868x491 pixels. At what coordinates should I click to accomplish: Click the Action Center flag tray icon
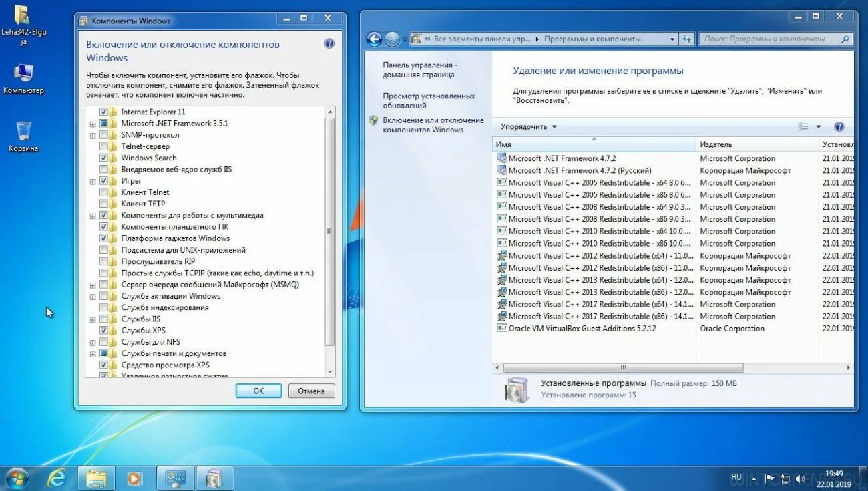coord(769,478)
